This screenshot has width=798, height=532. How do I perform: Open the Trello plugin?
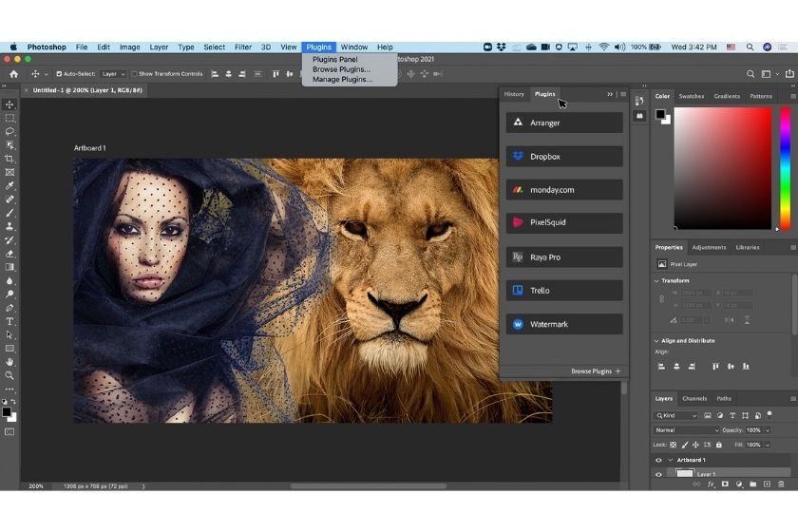click(564, 290)
